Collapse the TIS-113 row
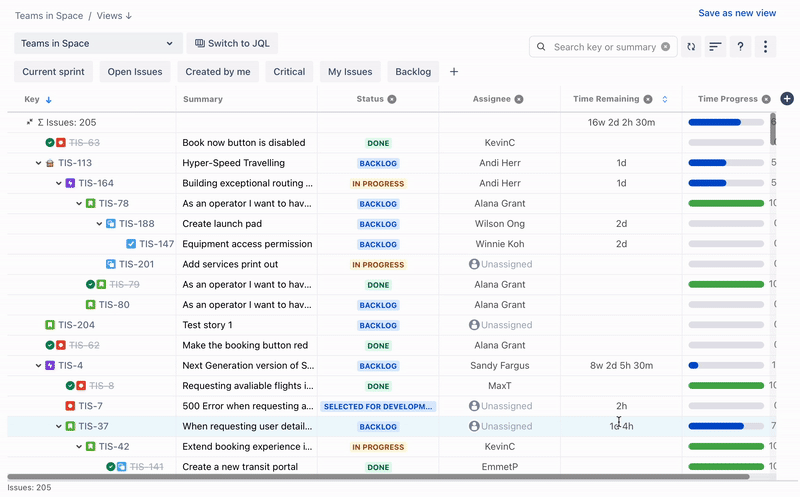The height and width of the screenshot is (497, 800). 38,163
